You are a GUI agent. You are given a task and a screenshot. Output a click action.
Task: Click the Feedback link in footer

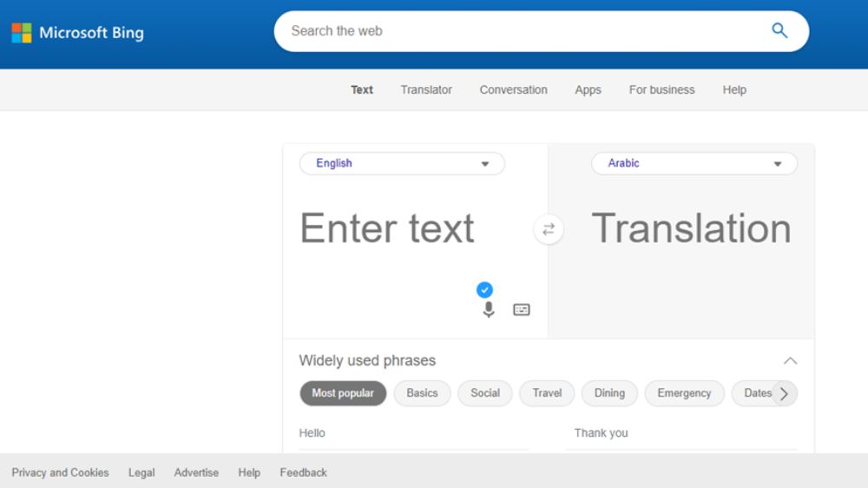click(303, 472)
